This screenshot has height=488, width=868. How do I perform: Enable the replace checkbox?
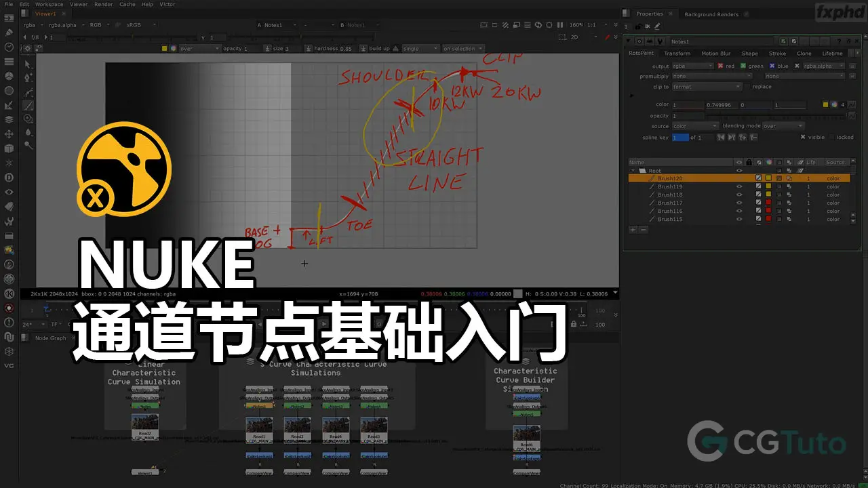click(747, 87)
